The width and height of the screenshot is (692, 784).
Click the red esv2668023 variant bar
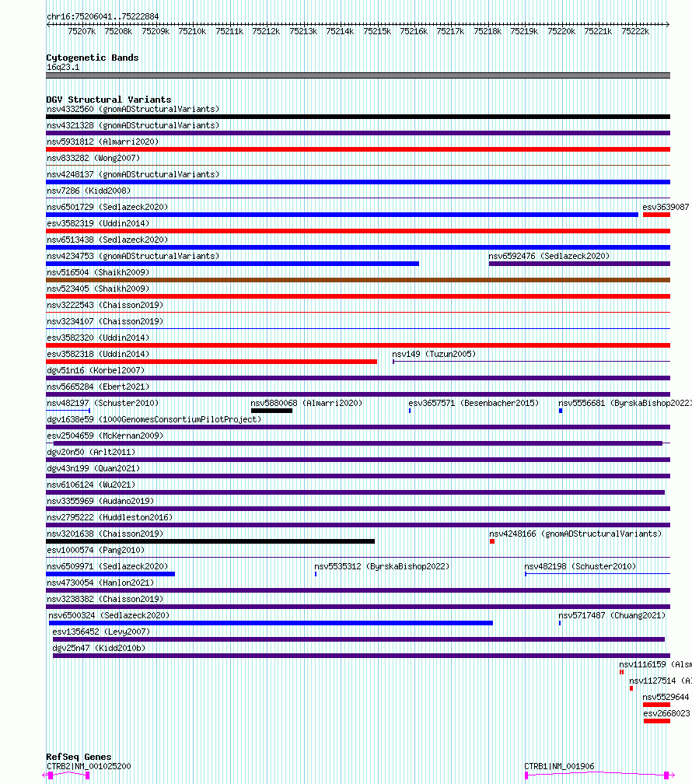[x=656, y=721]
